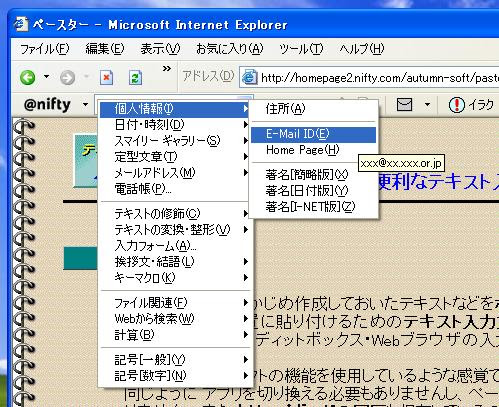Click the アドレス(D) label
This screenshot has height=407, width=499.
click(x=208, y=77)
